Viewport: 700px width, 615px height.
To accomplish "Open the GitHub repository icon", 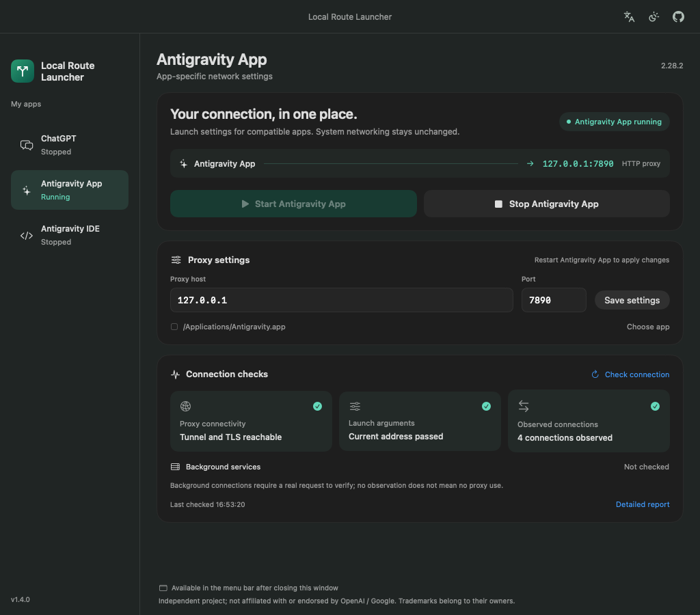I will [678, 17].
